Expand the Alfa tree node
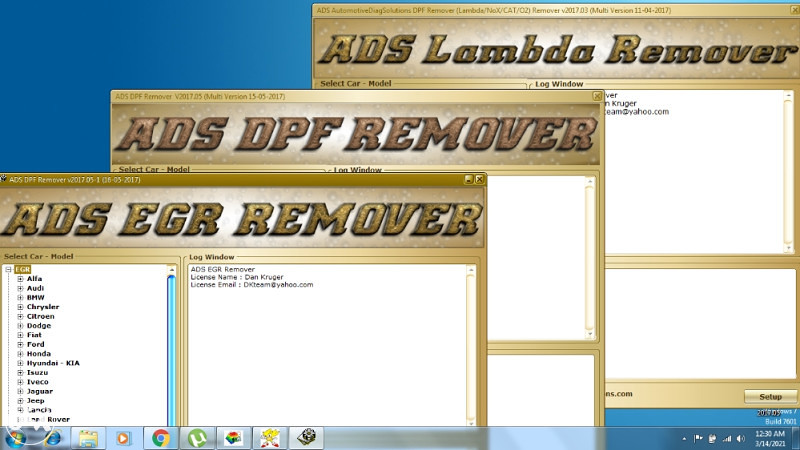800x450 pixels. pyautogui.click(x=20, y=279)
